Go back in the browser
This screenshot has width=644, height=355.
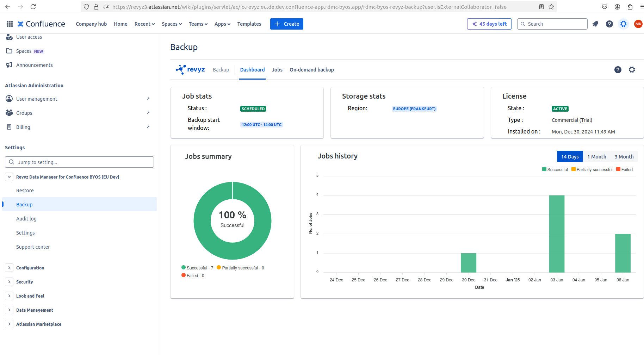click(x=8, y=7)
